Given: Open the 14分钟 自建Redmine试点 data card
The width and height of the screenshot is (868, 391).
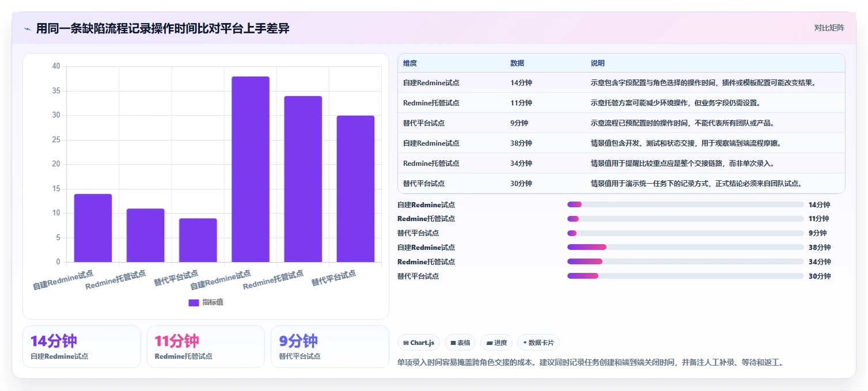Looking at the screenshot, I should pyautogui.click(x=82, y=347).
